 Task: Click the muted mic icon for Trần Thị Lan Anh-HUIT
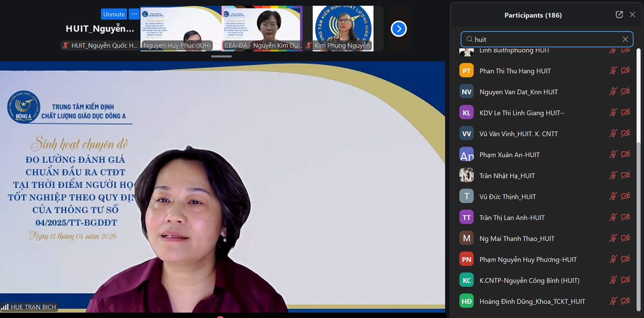[x=613, y=217]
